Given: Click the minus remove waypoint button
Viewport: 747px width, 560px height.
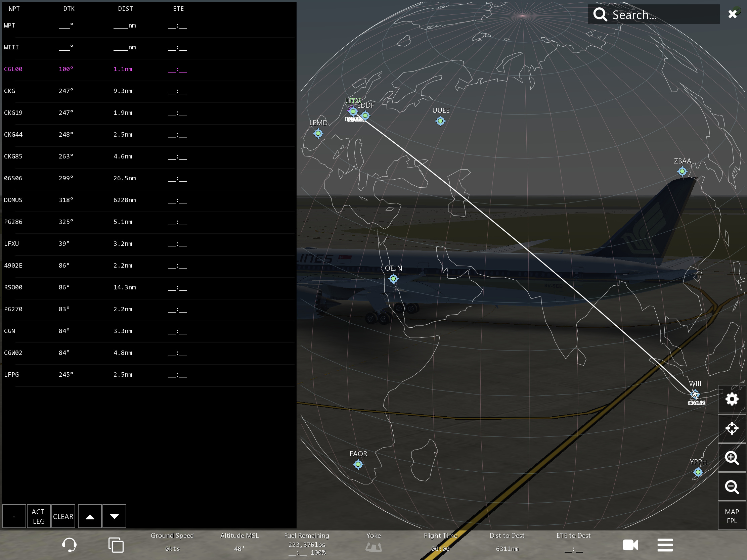Looking at the screenshot, I should tap(14, 516).
